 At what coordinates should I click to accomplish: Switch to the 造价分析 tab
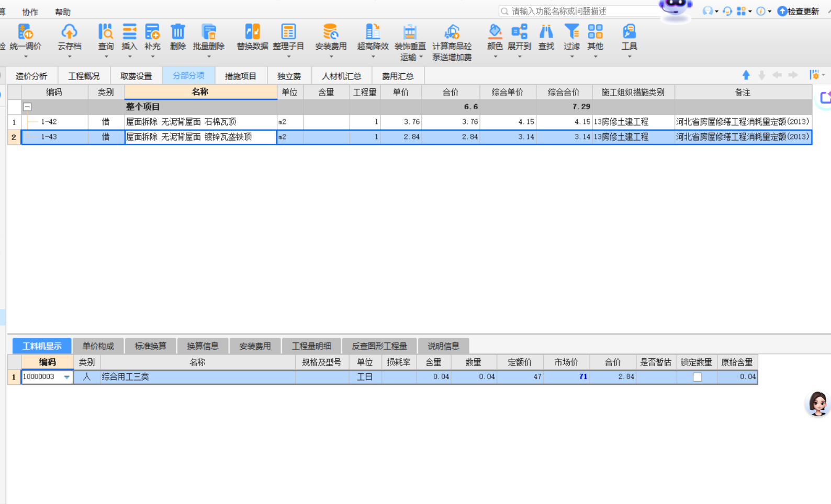pos(31,76)
